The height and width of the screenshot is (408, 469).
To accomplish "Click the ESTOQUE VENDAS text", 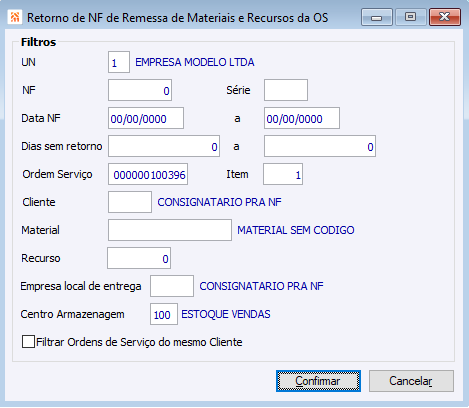I will [x=226, y=314].
